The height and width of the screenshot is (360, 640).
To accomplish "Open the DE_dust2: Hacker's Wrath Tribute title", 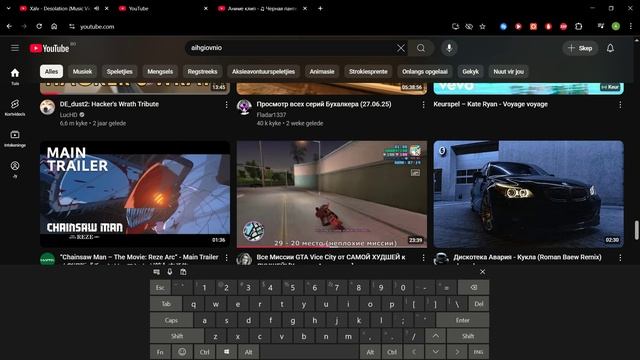I will 109,104.
